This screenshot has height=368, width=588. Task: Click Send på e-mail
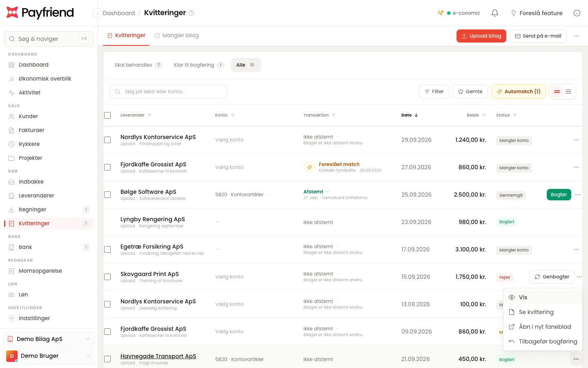[x=538, y=36]
